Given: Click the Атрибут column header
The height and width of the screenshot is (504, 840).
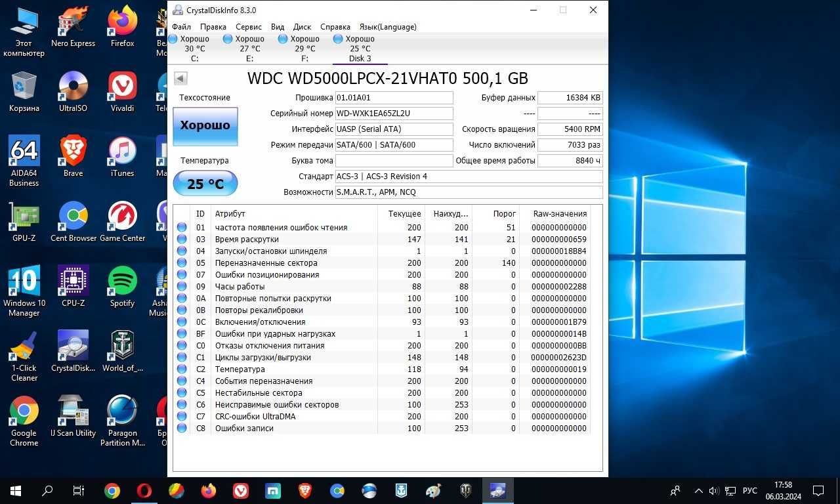Looking at the screenshot, I should tap(294, 213).
